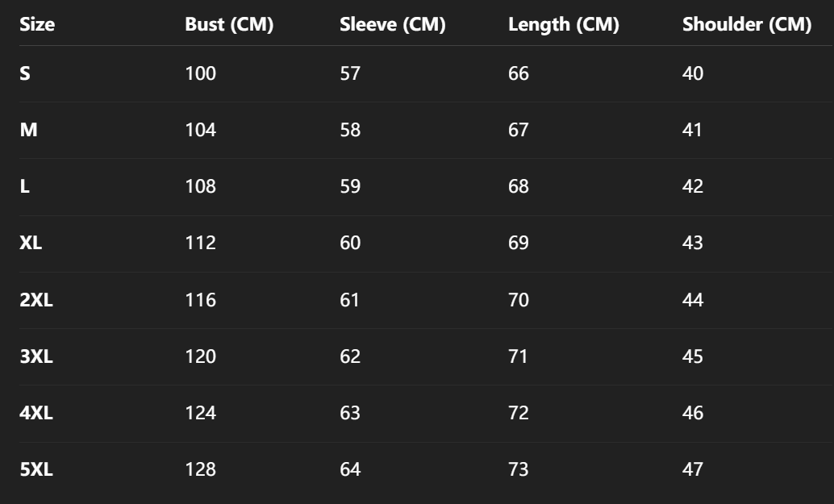
Task: Select the M size row label
Action: coord(27,130)
